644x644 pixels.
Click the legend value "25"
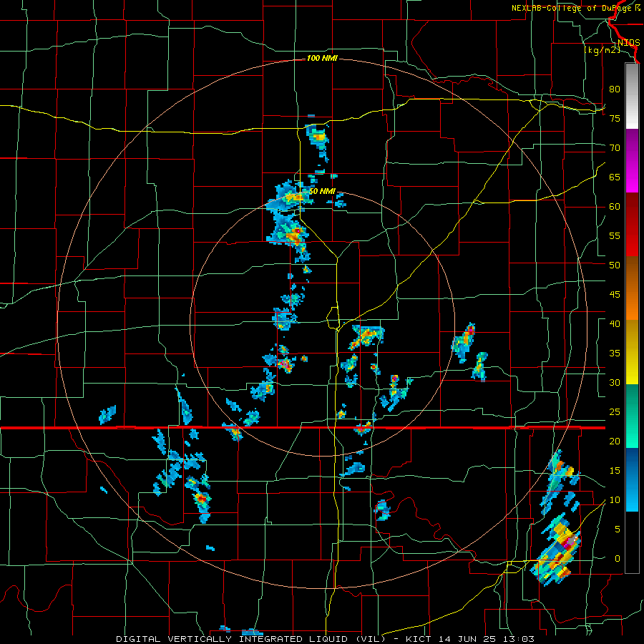[x=615, y=412]
